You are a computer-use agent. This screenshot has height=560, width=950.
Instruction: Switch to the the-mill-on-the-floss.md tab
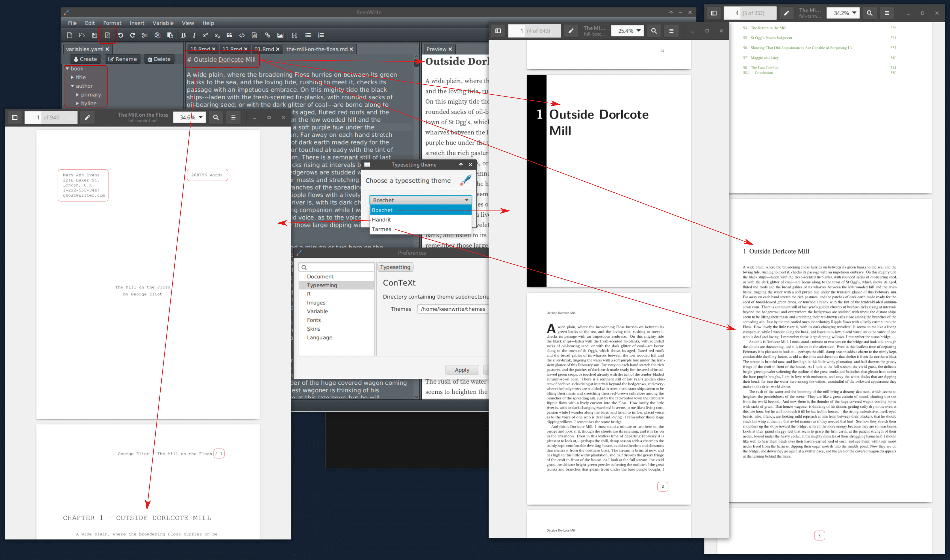[x=316, y=49]
